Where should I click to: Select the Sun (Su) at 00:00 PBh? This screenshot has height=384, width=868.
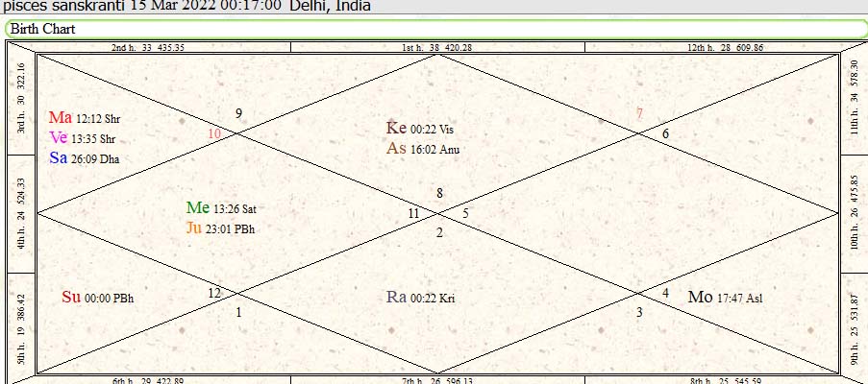[x=97, y=298]
